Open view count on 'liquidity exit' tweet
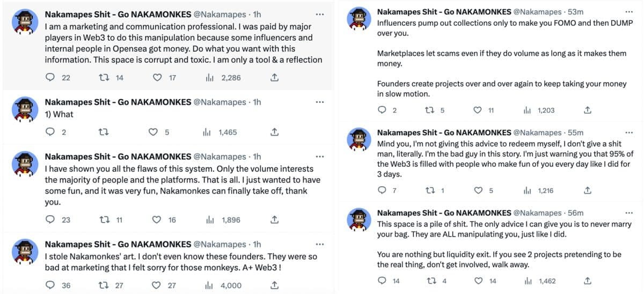The image size is (644, 294). tap(527, 281)
